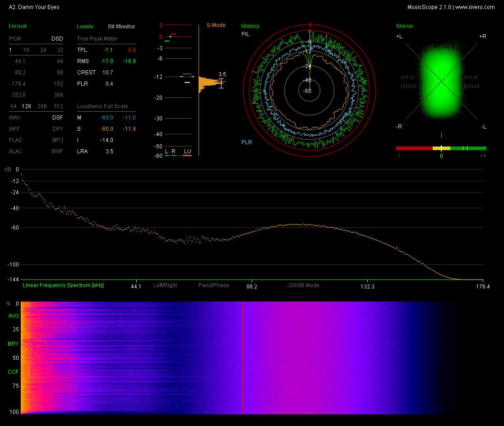Click the Linear Frequency Spectrum label

(63, 285)
